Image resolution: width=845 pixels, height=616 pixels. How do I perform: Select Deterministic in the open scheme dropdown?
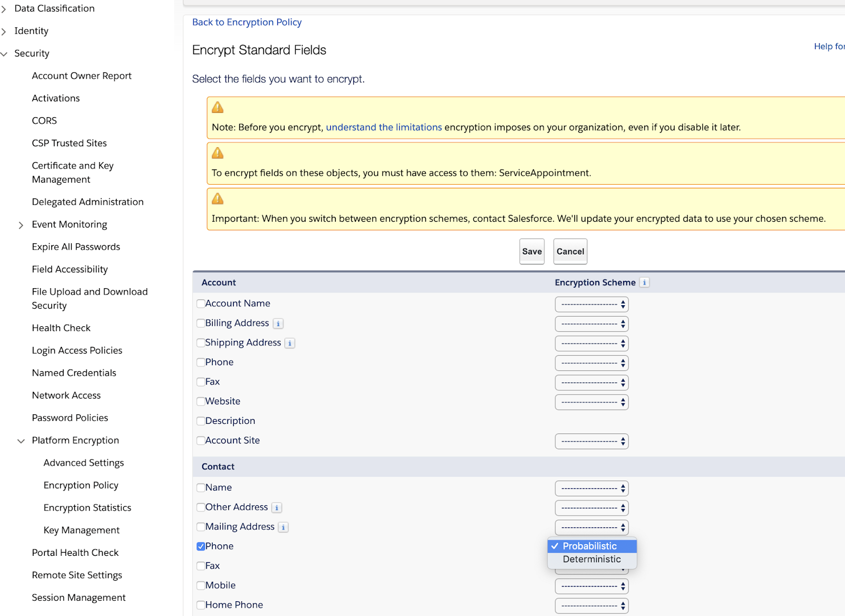click(591, 559)
